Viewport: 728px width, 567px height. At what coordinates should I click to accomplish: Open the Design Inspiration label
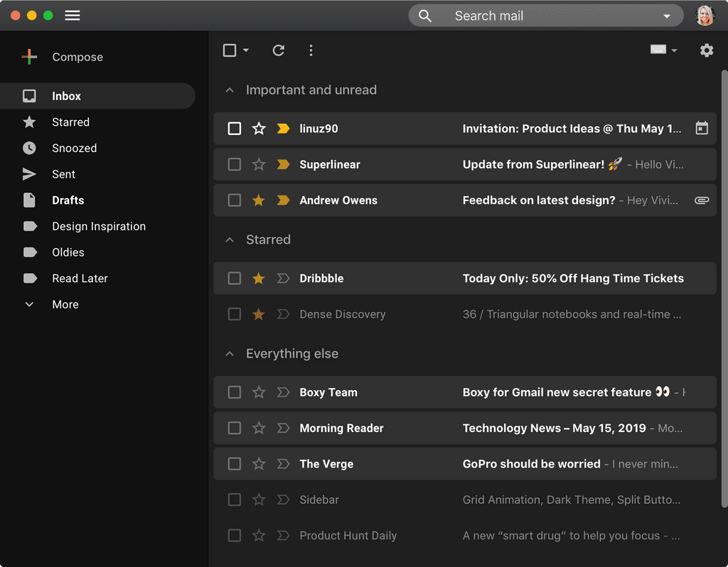pos(97,226)
